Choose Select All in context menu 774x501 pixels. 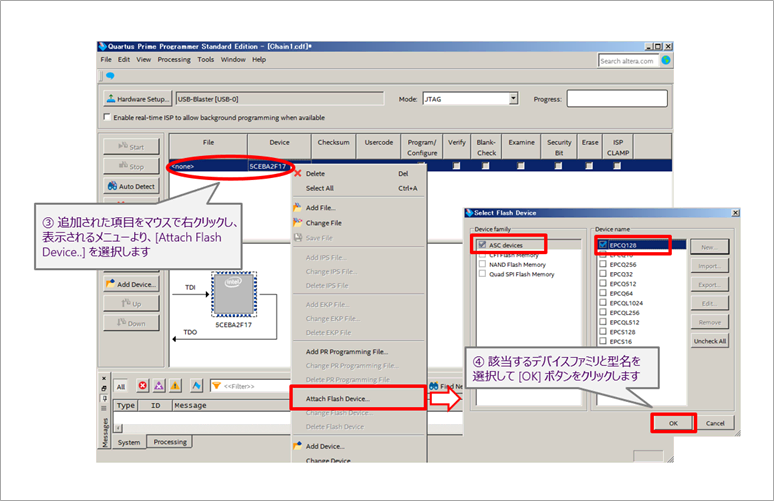(x=358, y=188)
